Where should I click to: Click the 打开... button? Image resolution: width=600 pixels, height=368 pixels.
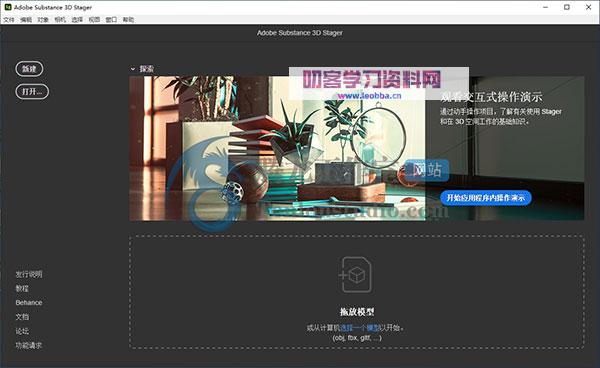[32, 91]
